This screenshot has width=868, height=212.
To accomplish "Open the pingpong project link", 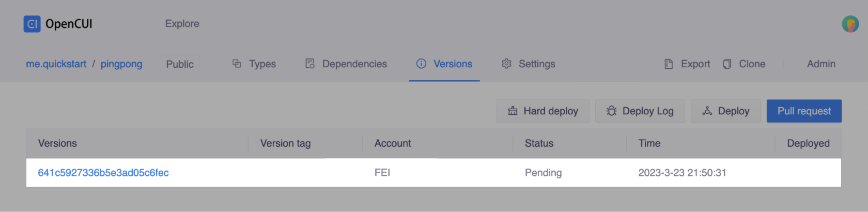I will pyautogui.click(x=121, y=64).
